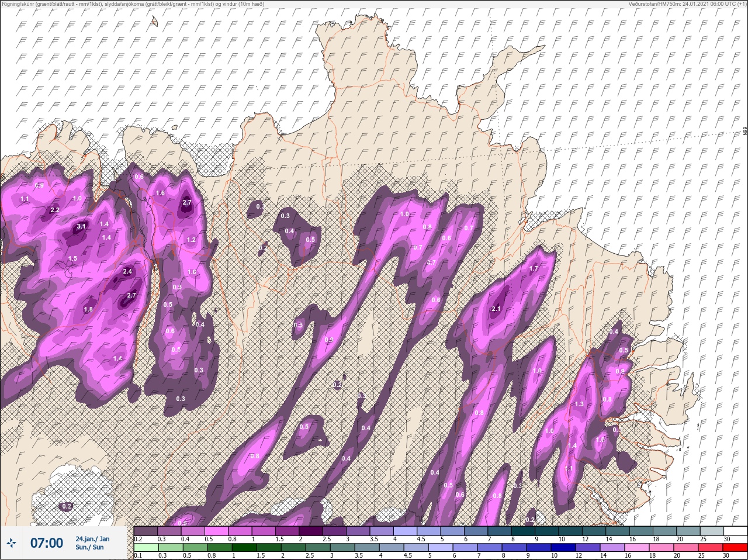
Task: Click the 2.2 precipitation value on map
Action: [x=55, y=210]
